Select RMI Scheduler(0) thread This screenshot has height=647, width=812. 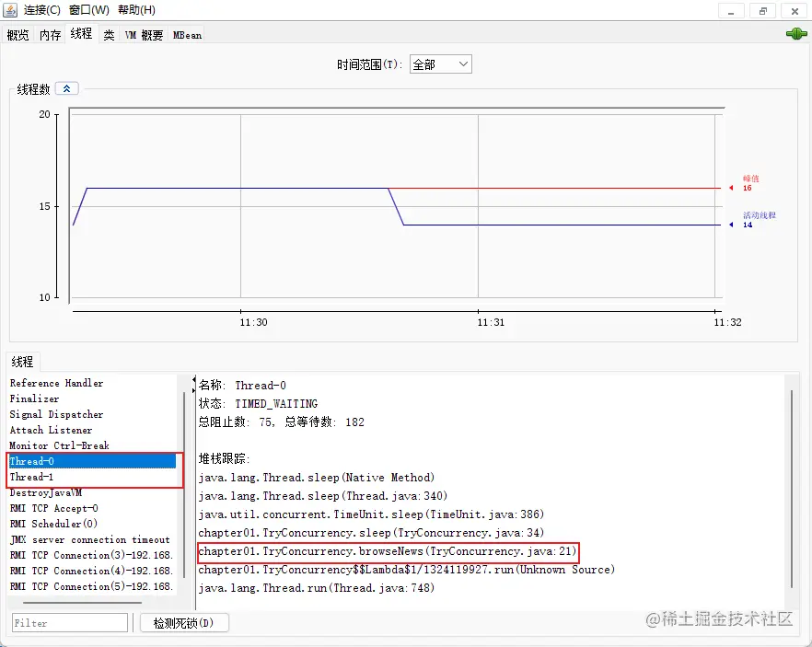click(92, 524)
